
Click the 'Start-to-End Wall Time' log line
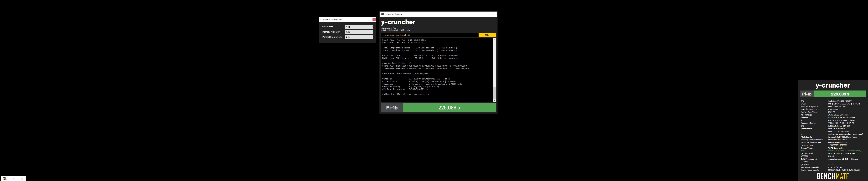click(420, 50)
